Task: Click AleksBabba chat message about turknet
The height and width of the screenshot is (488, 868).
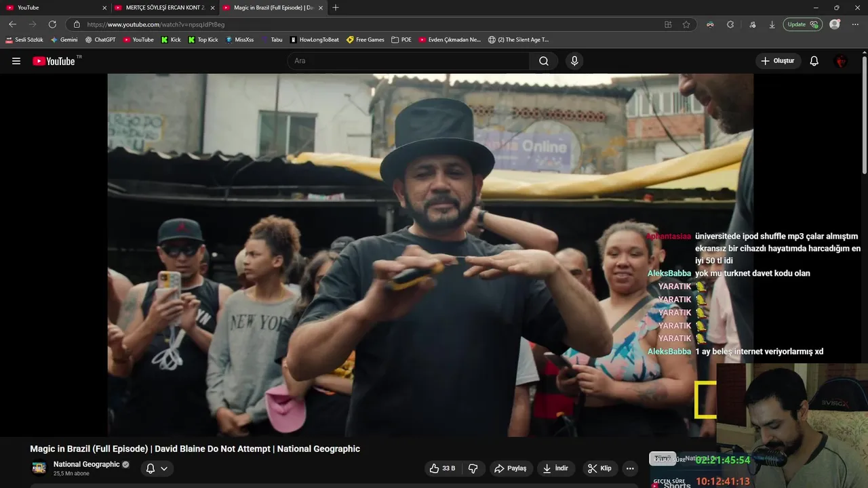Action: 729,273
